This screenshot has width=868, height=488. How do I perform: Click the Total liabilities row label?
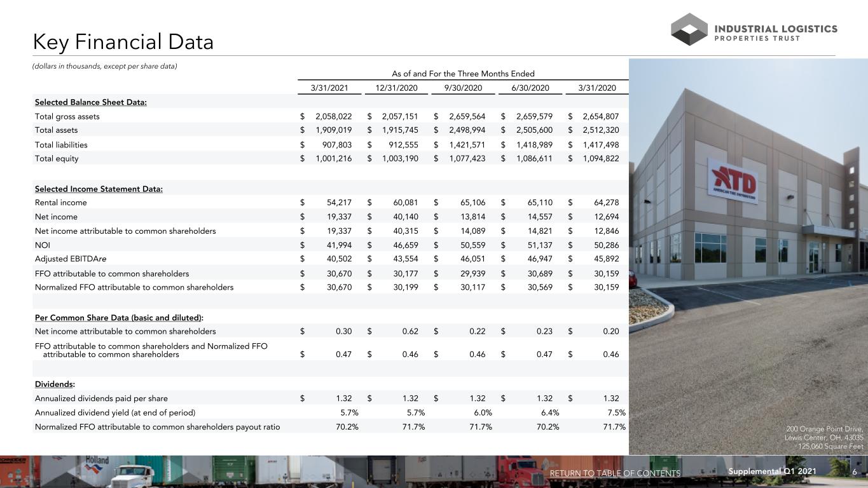tap(61, 145)
